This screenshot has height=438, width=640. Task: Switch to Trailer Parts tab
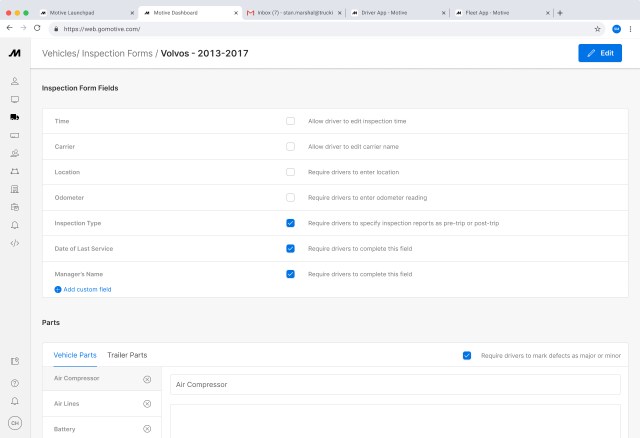tap(127, 355)
